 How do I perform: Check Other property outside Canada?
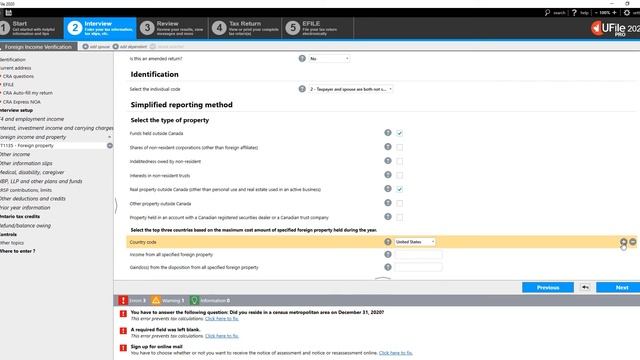click(400, 203)
